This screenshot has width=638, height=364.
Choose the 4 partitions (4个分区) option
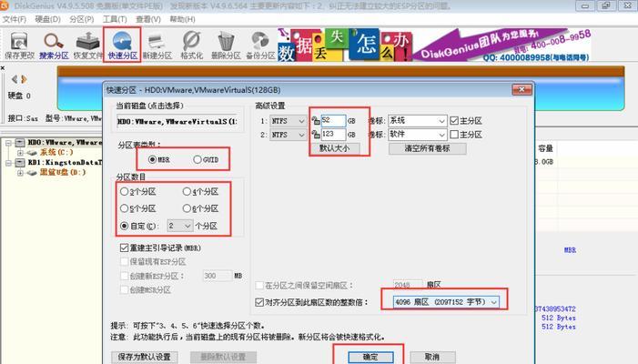coord(200,191)
